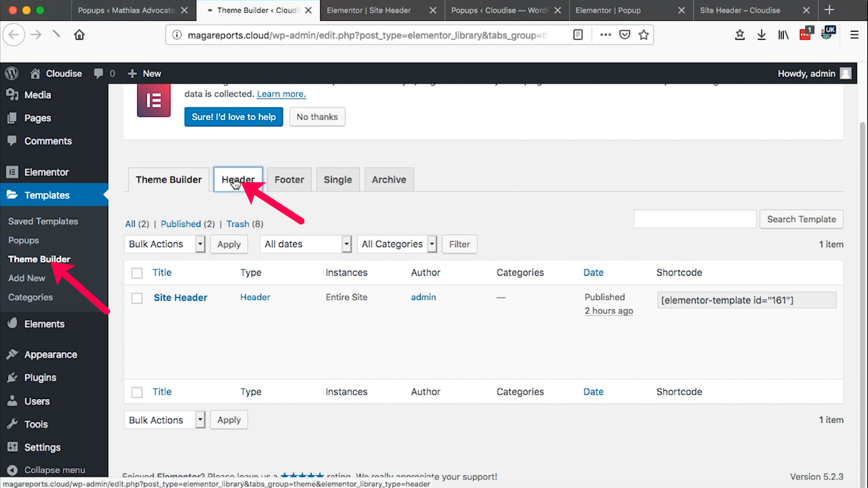Open the comments bubble in admin bar
Viewport: 868px width, 488px height.
tap(104, 74)
